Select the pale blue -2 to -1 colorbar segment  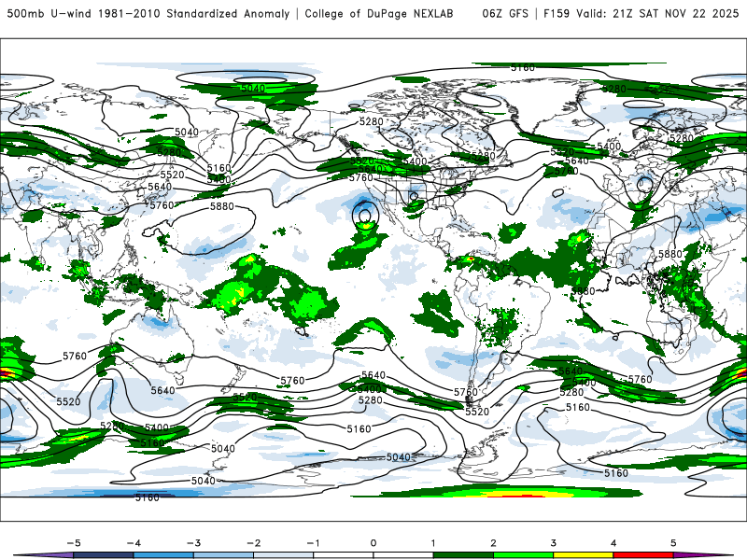284,555
